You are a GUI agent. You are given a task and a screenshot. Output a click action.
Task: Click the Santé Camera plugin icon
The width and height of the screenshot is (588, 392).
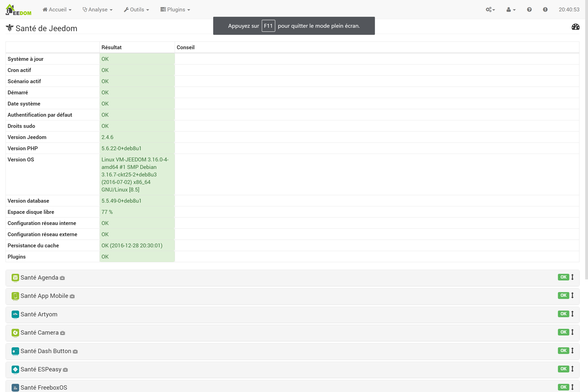click(x=15, y=332)
